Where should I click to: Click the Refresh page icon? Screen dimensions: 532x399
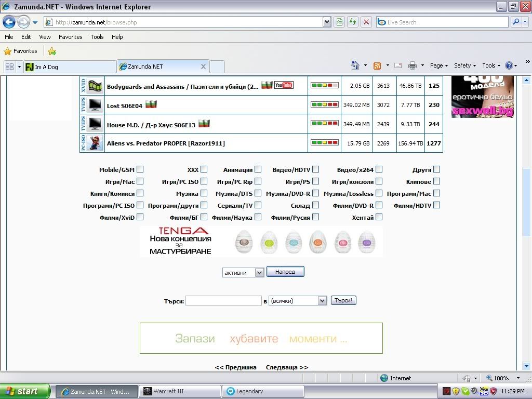point(353,22)
